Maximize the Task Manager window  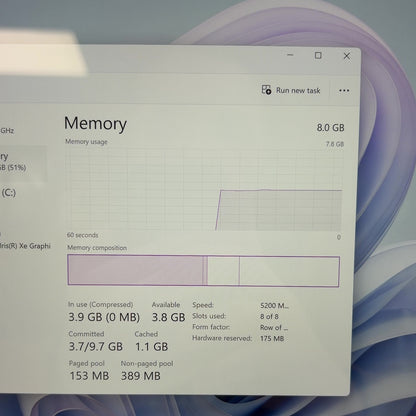tap(318, 55)
